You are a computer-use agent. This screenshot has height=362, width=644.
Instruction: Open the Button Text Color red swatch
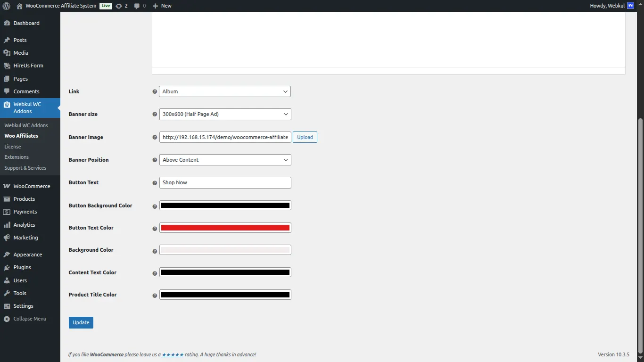(x=225, y=228)
